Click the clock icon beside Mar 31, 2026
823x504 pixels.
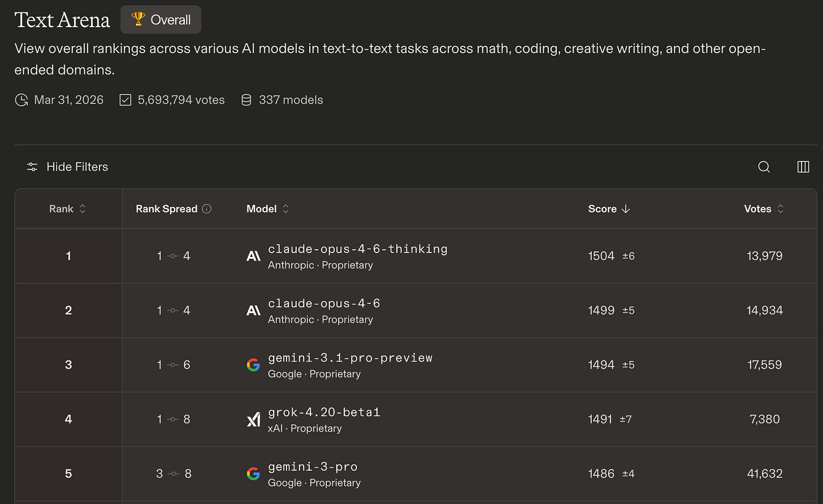(x=21, y=100)
